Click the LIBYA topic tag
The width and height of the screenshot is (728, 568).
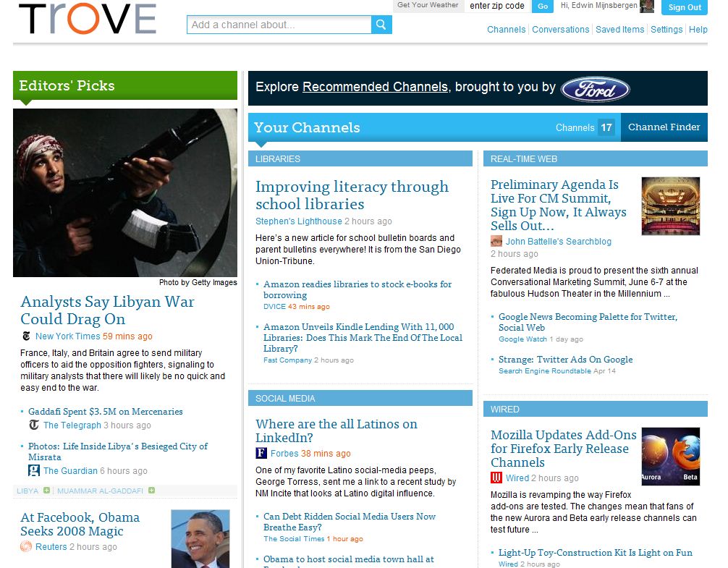[27, 491]
